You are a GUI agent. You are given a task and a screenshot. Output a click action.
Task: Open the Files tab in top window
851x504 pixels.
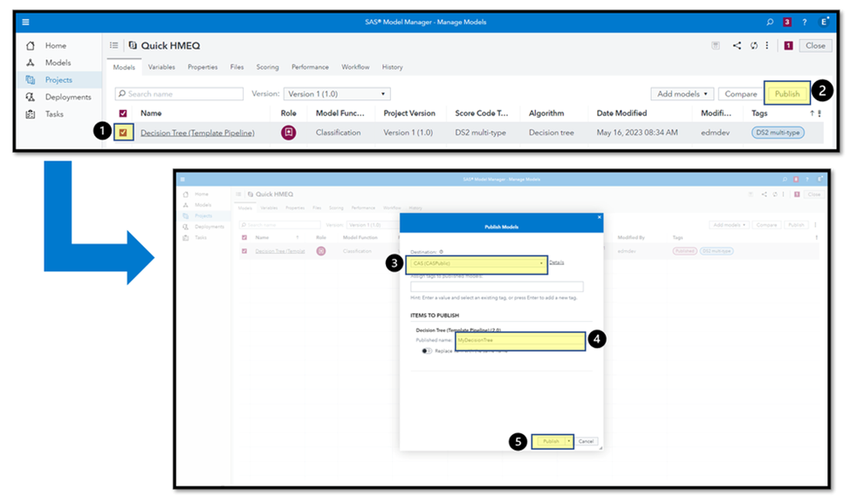click(237, 67)
